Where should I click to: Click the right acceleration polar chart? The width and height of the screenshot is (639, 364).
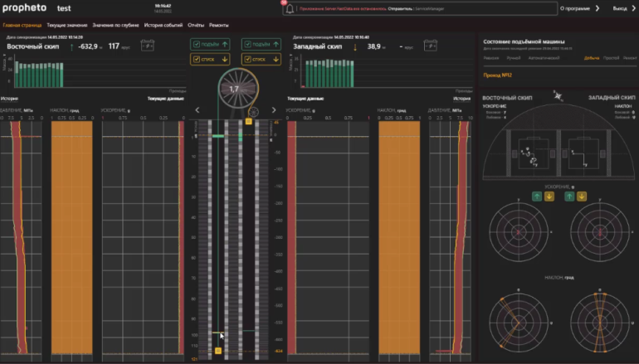(x=600, y=232)
